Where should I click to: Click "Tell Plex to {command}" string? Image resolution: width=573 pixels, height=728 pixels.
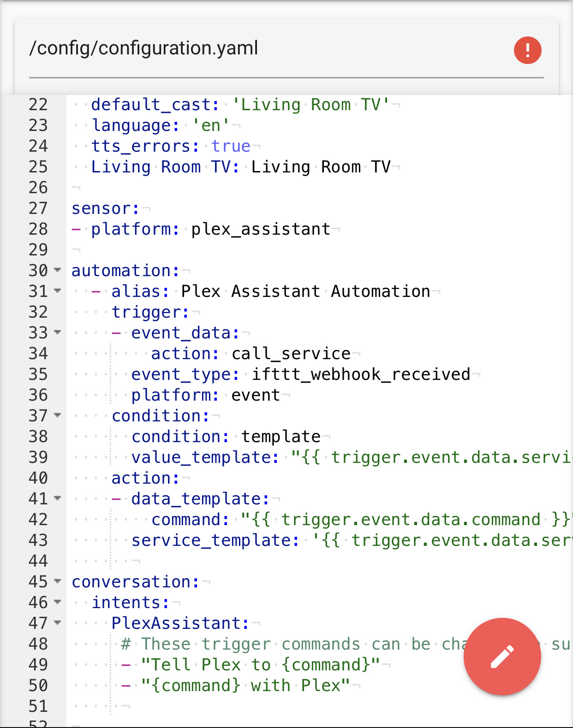tap(261, 665)
